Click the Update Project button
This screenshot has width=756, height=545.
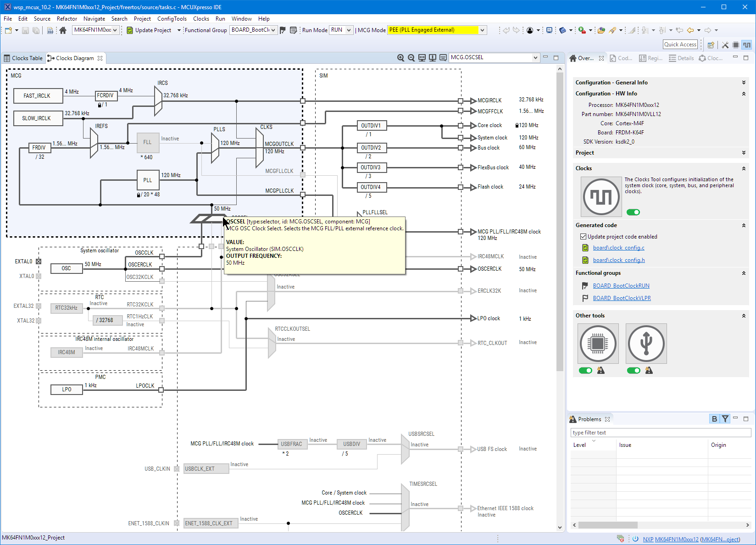tap(149, 30)
